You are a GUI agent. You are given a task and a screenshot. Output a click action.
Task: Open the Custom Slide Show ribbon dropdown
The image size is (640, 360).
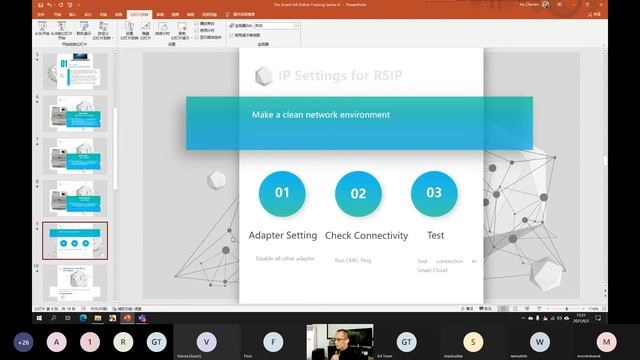(x=103, y=31)
